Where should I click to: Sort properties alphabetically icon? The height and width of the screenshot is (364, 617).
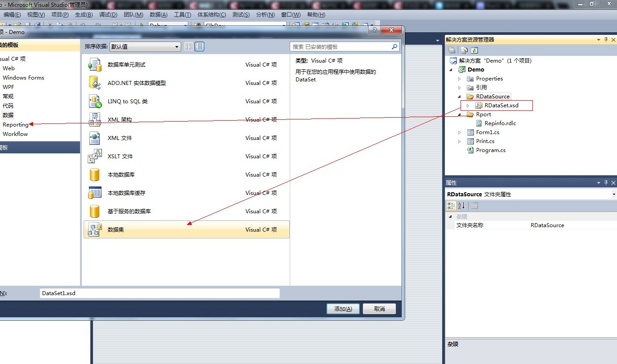[x=461, y=206]
